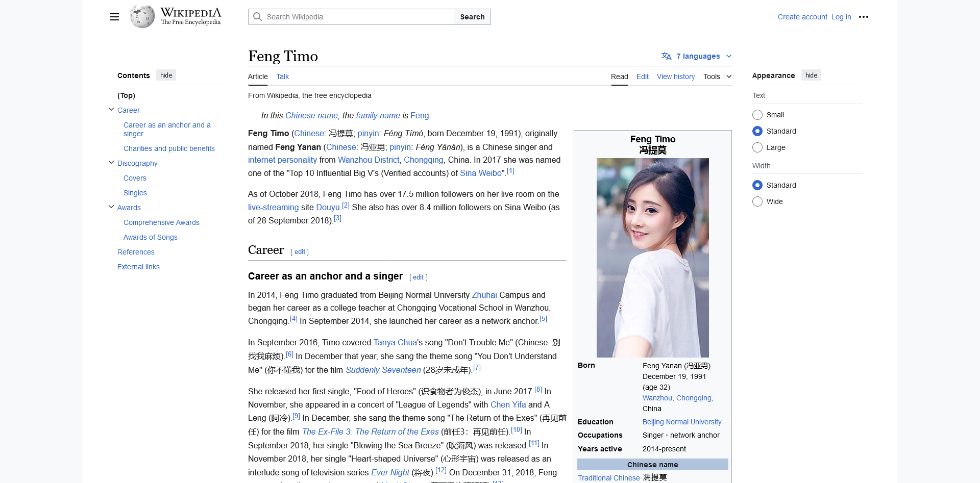The image size is (980, 483).
Task: Select Small text size option
Action: (757, 115)
